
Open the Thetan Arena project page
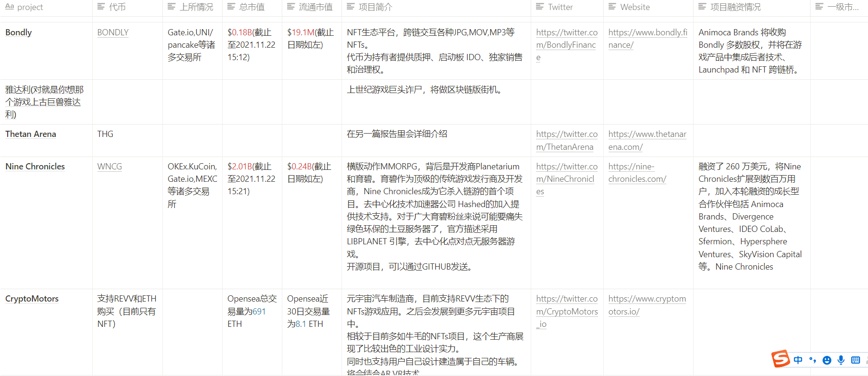pos(31,134)
